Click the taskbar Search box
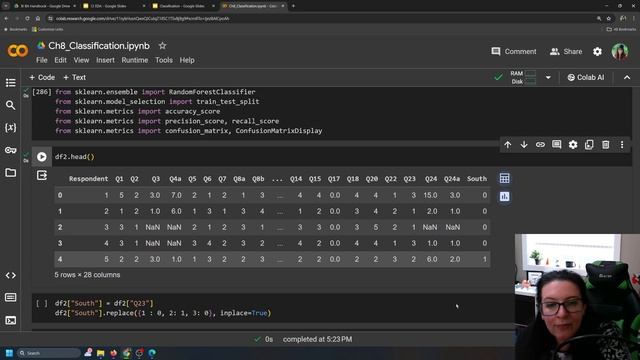 coord(48,353)
